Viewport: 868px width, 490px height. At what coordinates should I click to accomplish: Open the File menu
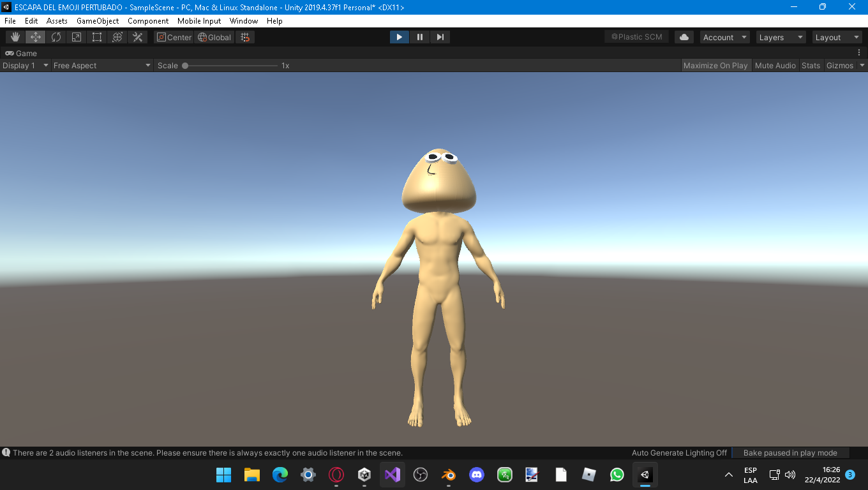tap(10, 20)
